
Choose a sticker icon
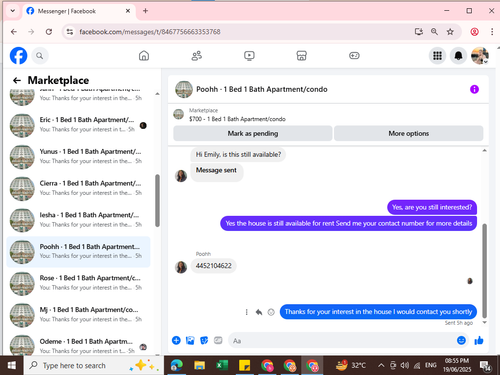coord(204,340)
